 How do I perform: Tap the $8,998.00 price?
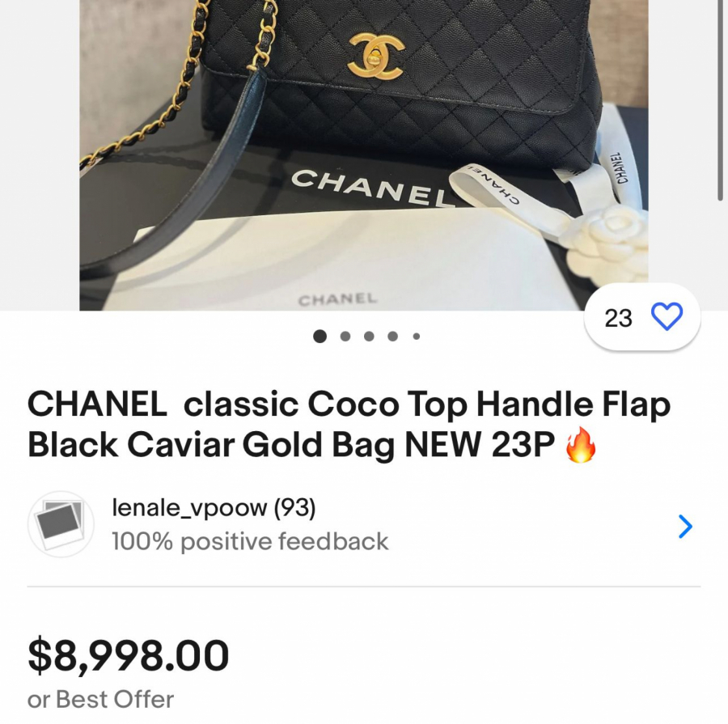click(x=128, y=655)
